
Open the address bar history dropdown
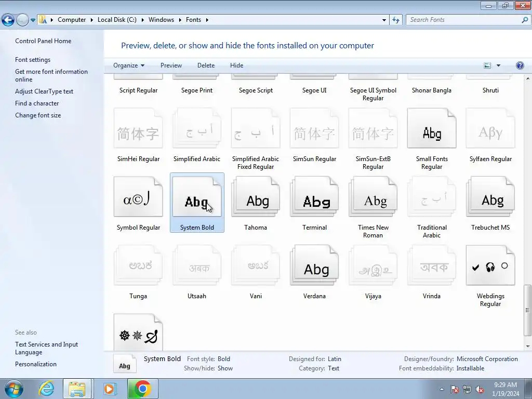pos(384,20)
